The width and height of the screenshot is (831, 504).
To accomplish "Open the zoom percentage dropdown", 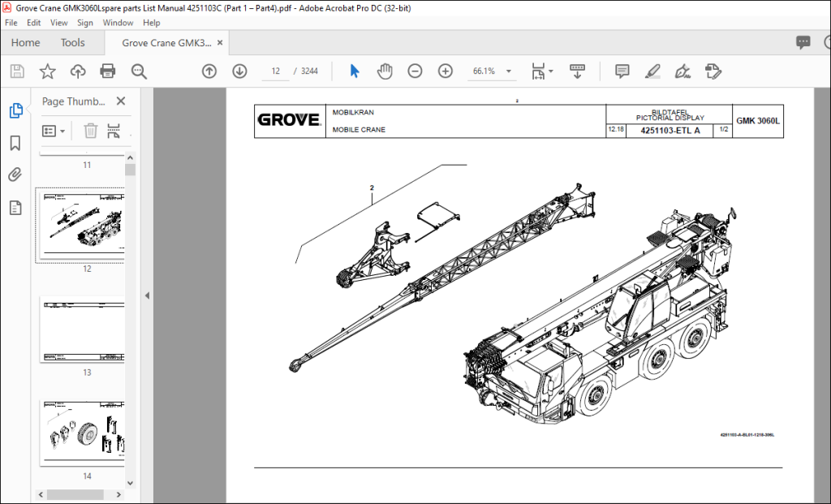I will pos(509,71).
